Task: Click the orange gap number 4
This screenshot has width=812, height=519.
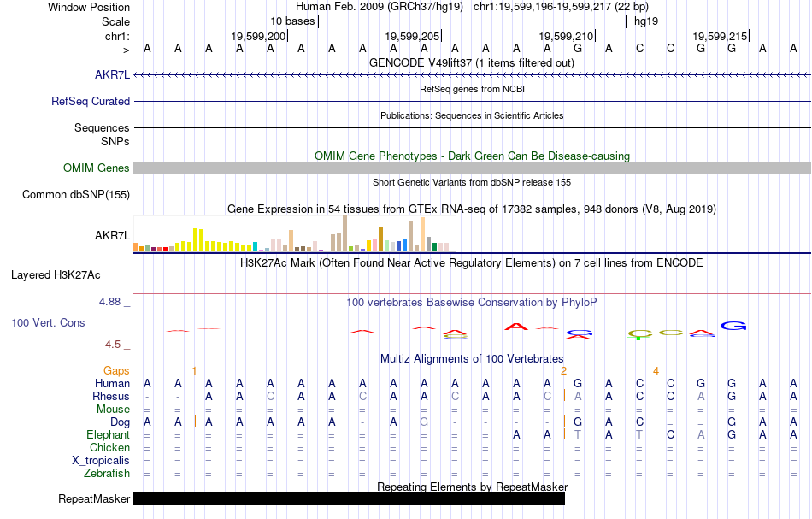Action: point(656,371)
